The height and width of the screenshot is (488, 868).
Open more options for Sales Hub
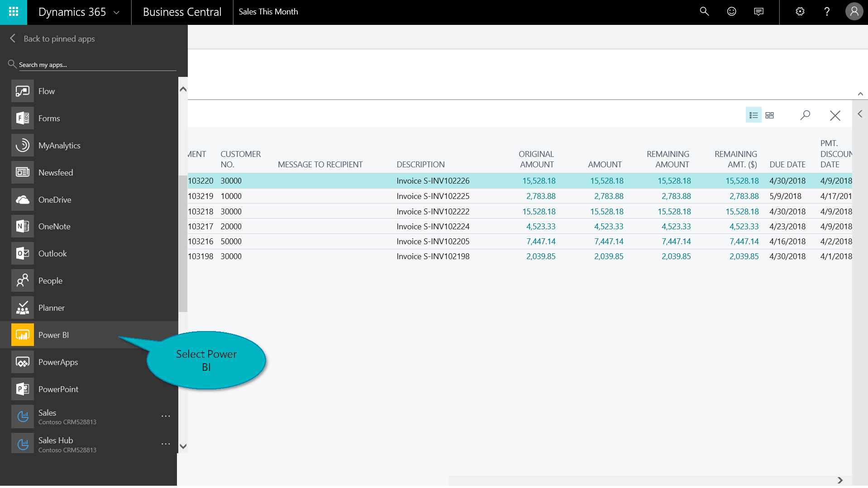[166, 444]
